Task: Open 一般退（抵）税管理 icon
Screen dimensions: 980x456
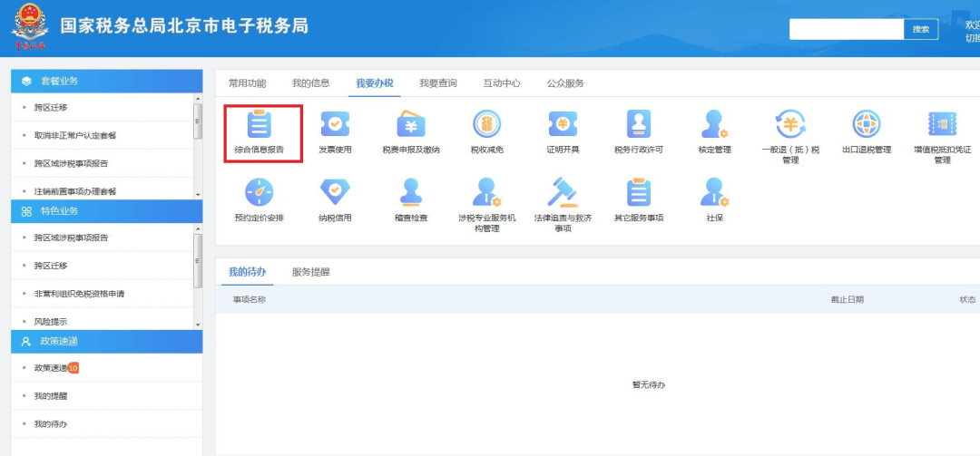Action: coord(790,123)
